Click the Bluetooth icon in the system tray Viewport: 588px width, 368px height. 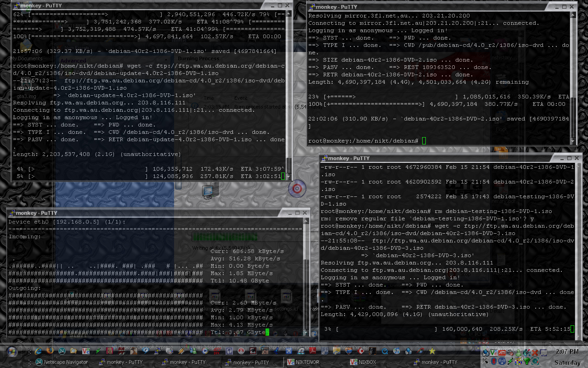[494, 361]
